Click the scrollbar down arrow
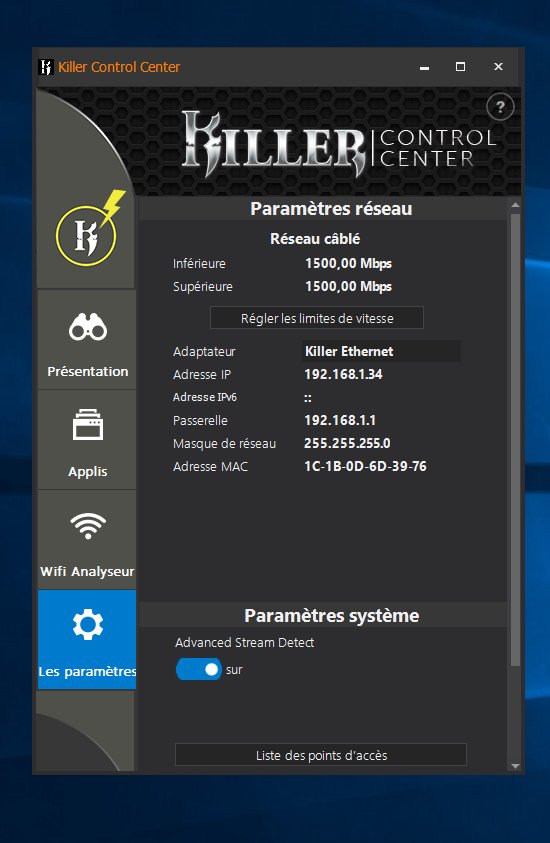This screenshot has width=550, height=843. (515, 766)
